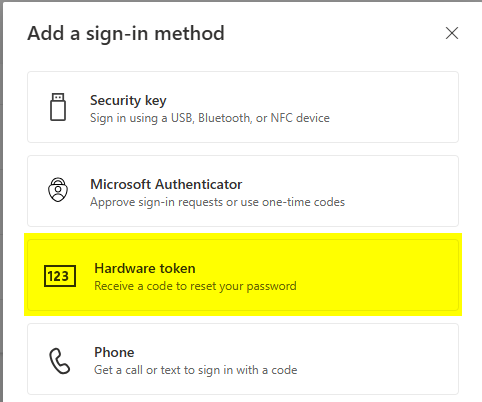Click 'Approve sign-in requests or use one-time codes'

(x=217, y=202)
